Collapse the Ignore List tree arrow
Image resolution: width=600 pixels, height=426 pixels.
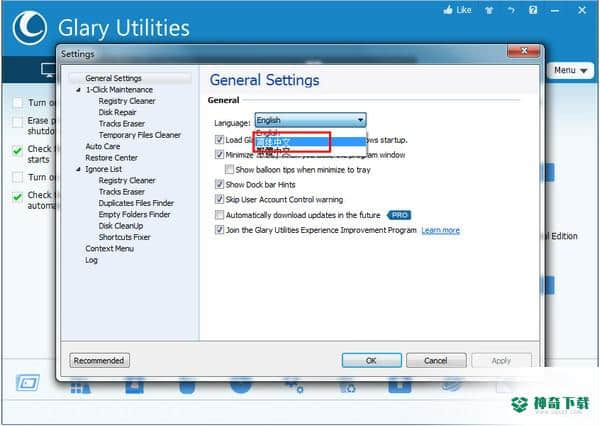click(78, 169)
